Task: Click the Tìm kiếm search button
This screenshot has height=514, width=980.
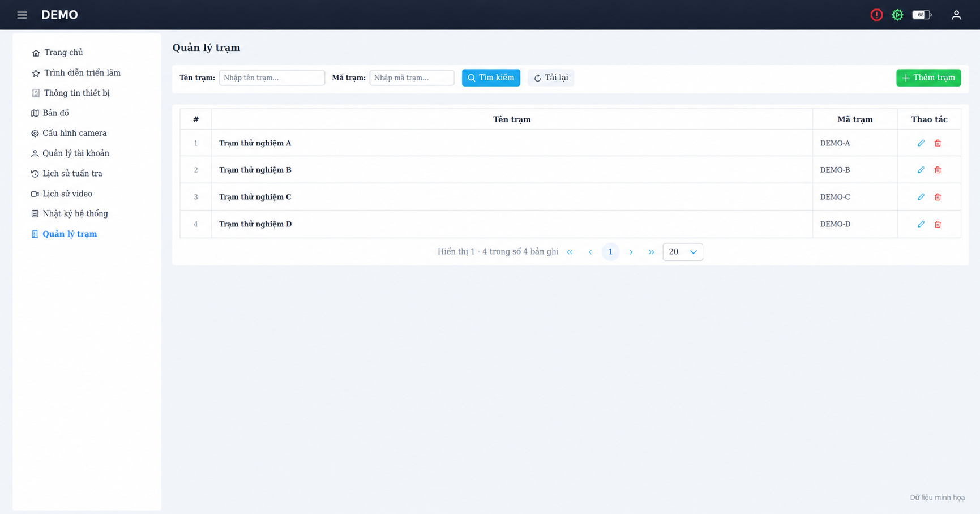Action: [x=491, y=78]
